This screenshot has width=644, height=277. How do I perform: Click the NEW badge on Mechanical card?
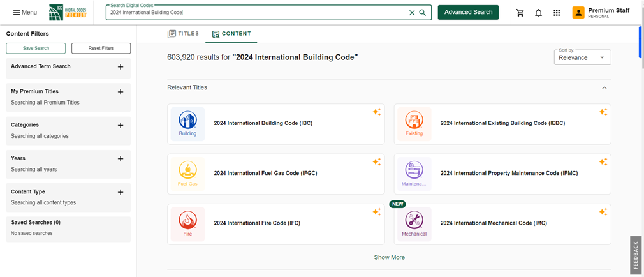(x=398, y=204)
